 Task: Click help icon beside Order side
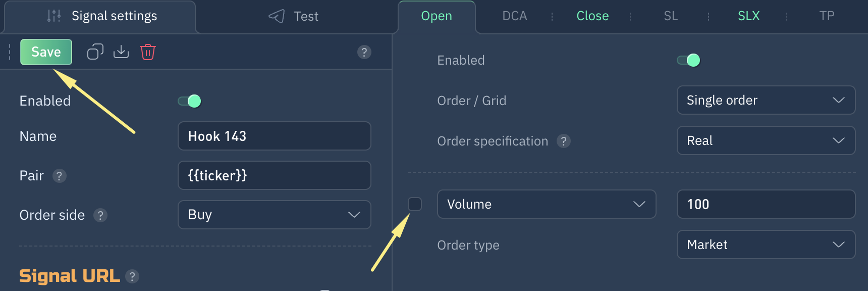(100, 215)
